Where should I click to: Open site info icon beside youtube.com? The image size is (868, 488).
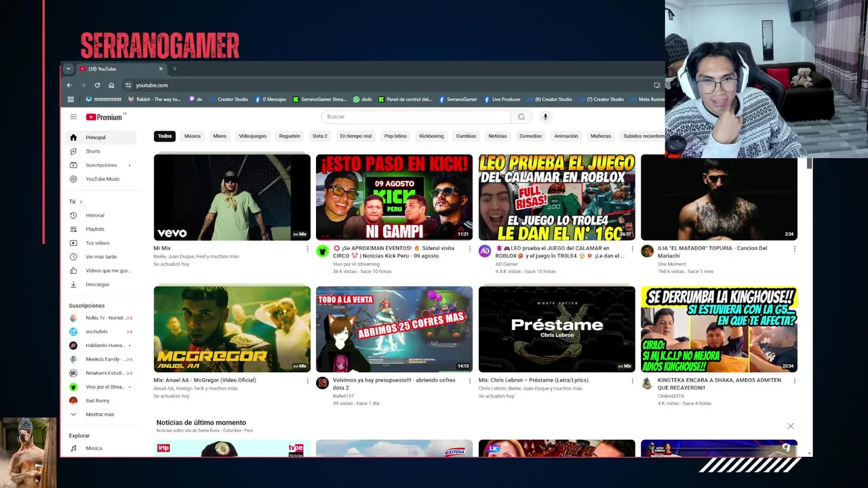coord(128,85)
